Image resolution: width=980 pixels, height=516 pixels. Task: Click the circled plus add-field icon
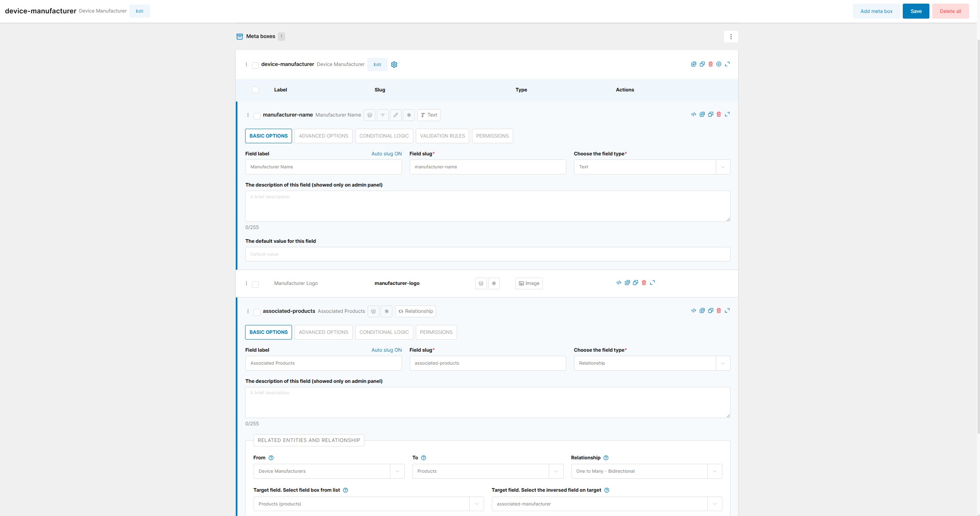tap(719, 64)
